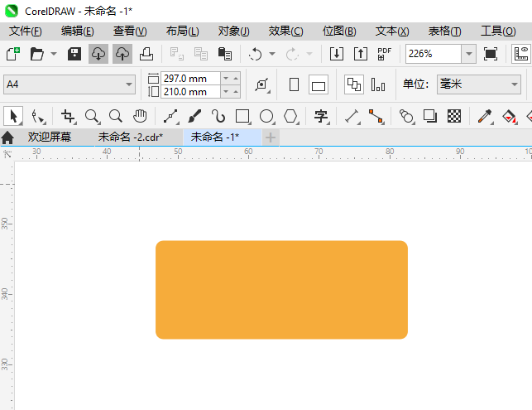
Task: Open the 位图(B) menu
Action: click(x=339, y=31)
